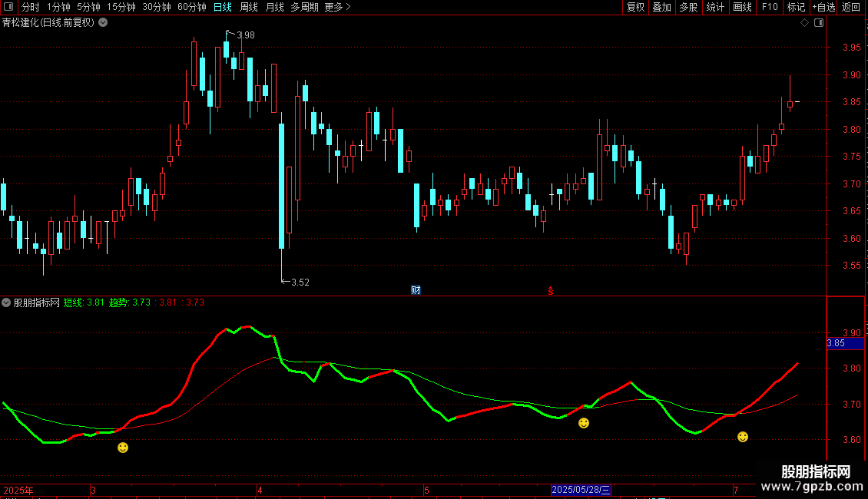
Task: Click the 标记 mark button
Action: pos(796,7)
